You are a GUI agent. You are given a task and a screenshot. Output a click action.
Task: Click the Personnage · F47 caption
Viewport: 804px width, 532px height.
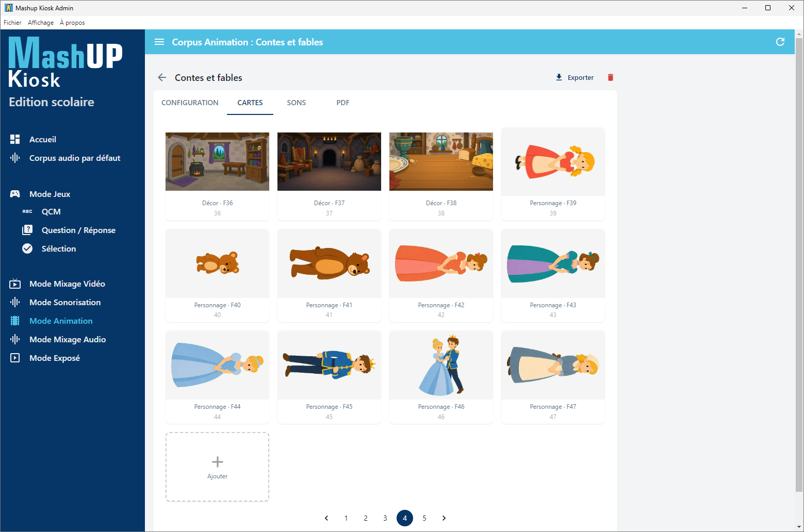(x=553, y=407)
